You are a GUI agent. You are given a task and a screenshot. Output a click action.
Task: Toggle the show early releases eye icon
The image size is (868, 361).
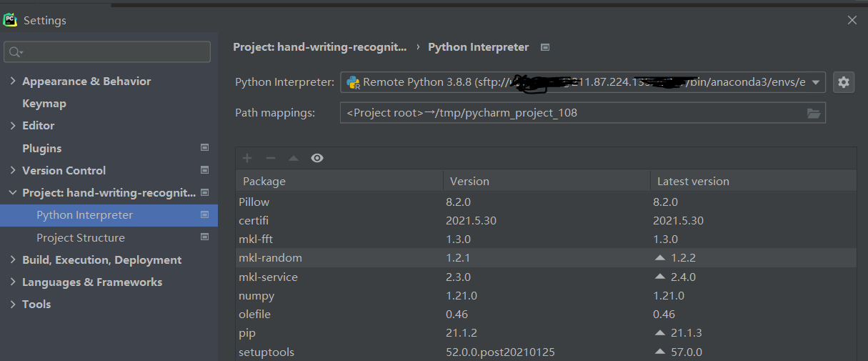tap(317, 158)
